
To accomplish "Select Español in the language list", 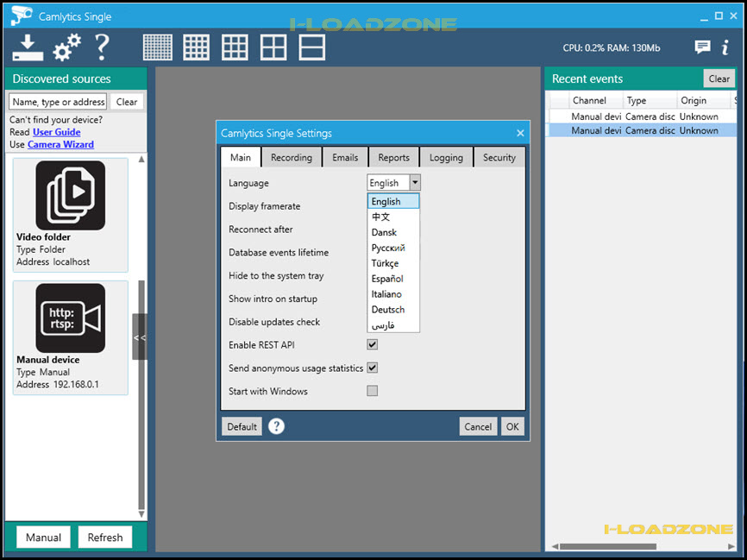I will (x=387, y=279).
